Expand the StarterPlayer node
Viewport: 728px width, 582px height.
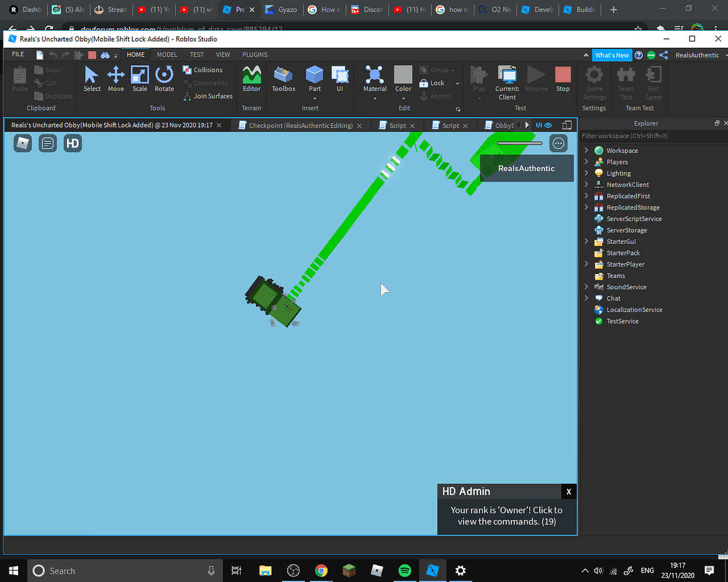[x=586, y=264]
